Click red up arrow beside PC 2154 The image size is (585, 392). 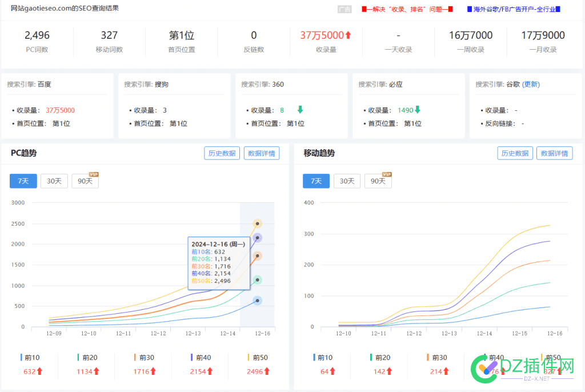[210, 371]
